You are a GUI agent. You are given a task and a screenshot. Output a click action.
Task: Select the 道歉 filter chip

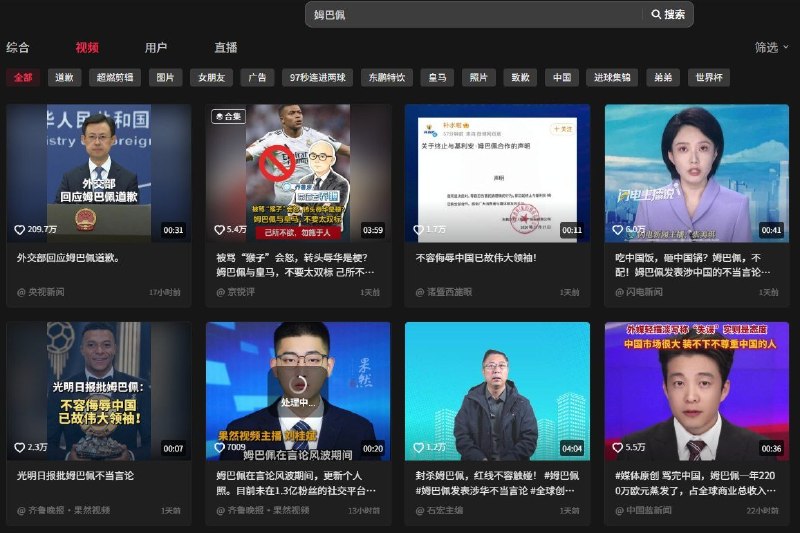click(x=64, y=78)
